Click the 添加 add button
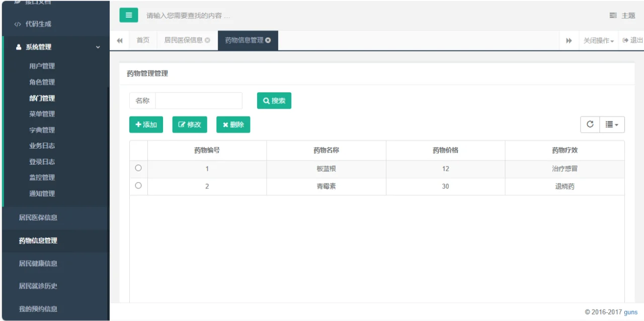Screen dimensions: 644x321 (146, 125)
